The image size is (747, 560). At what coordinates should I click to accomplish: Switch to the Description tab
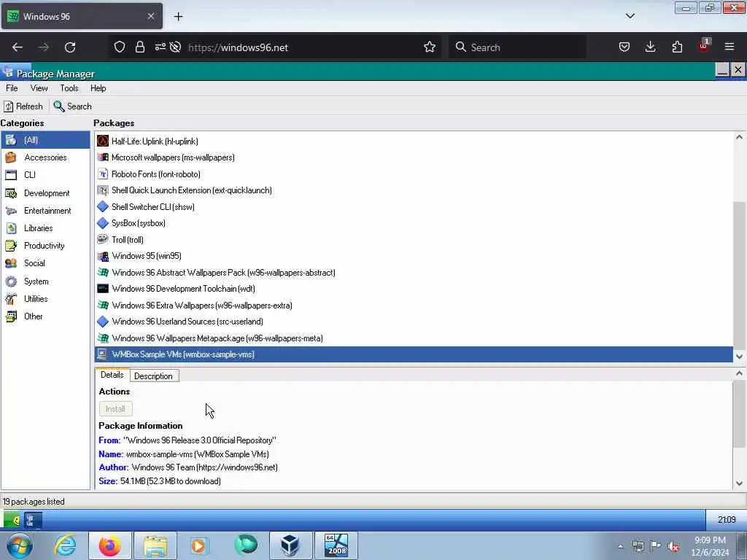[x=153, y=376]
